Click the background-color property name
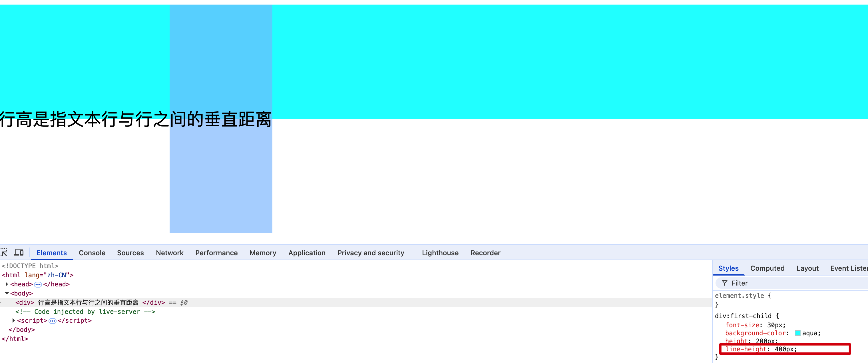Screen dimensions: 868x363 point(756,333)
